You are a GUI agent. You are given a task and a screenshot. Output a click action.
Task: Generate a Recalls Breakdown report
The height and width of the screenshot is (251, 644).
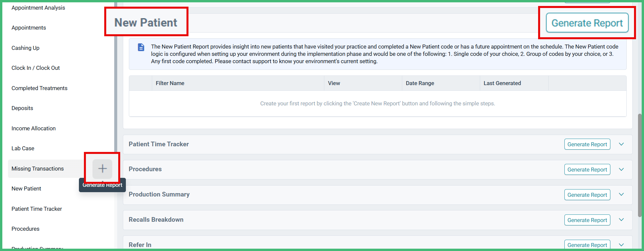click(587, 220)
